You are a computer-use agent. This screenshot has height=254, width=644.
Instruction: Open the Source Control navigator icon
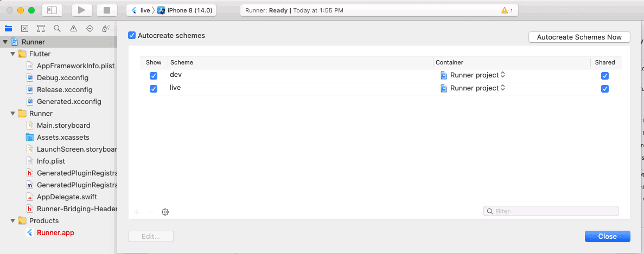[24, 28]
